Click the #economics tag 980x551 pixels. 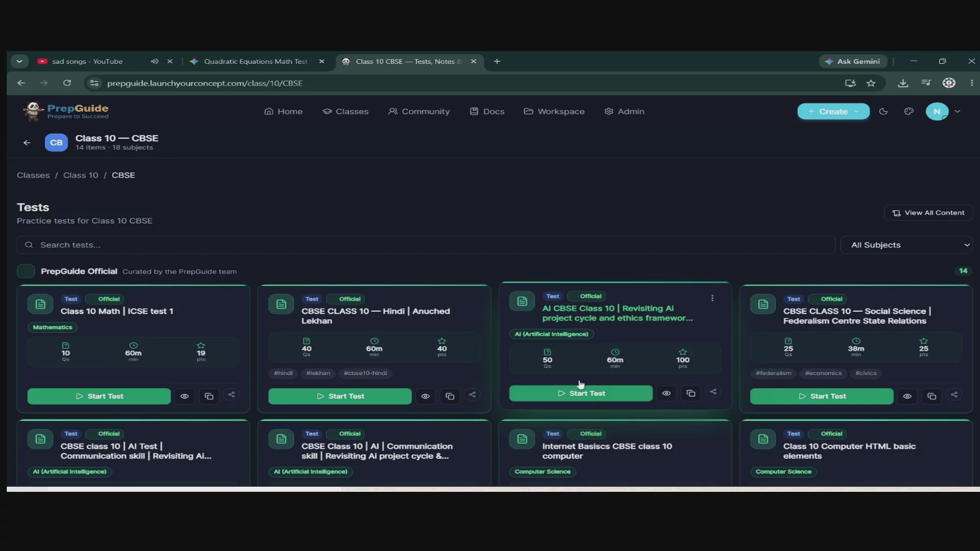point(823,373)
